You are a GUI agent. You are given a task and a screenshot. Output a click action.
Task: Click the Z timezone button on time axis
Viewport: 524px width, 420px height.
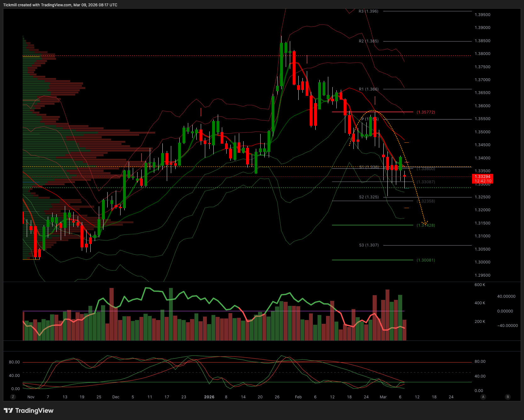tap(13, 397)
